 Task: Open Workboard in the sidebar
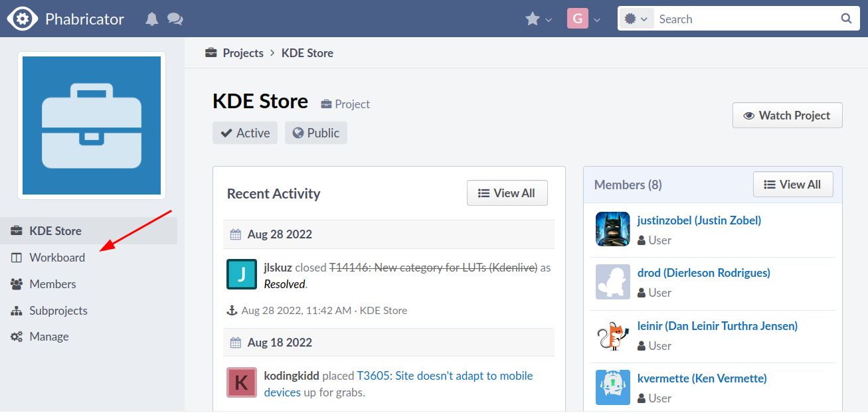point(57,258)
